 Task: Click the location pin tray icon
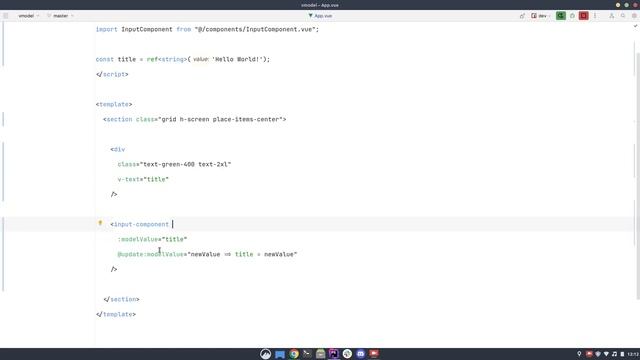pos(579,354)
